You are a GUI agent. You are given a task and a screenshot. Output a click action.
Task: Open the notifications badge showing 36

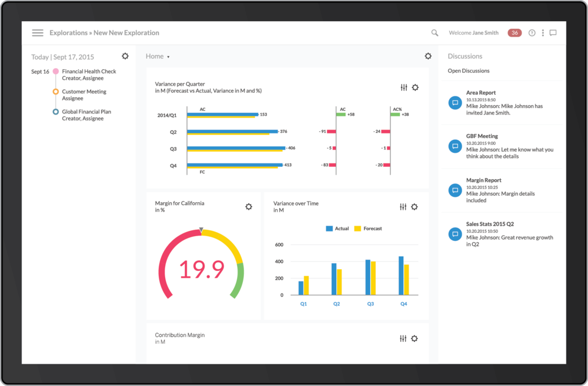(514, 33)
